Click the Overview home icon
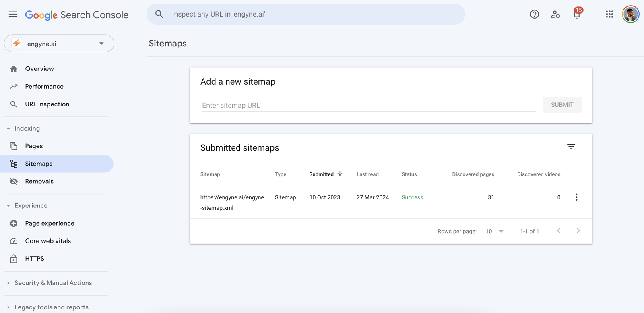The height and width of the screenshot is (313, 644). 14,69
